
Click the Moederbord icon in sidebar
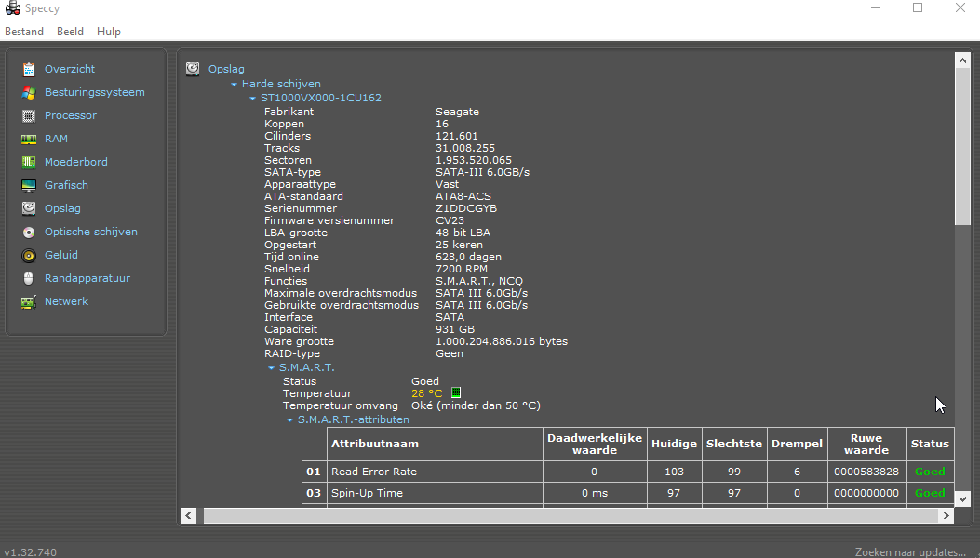pos(29,162)
